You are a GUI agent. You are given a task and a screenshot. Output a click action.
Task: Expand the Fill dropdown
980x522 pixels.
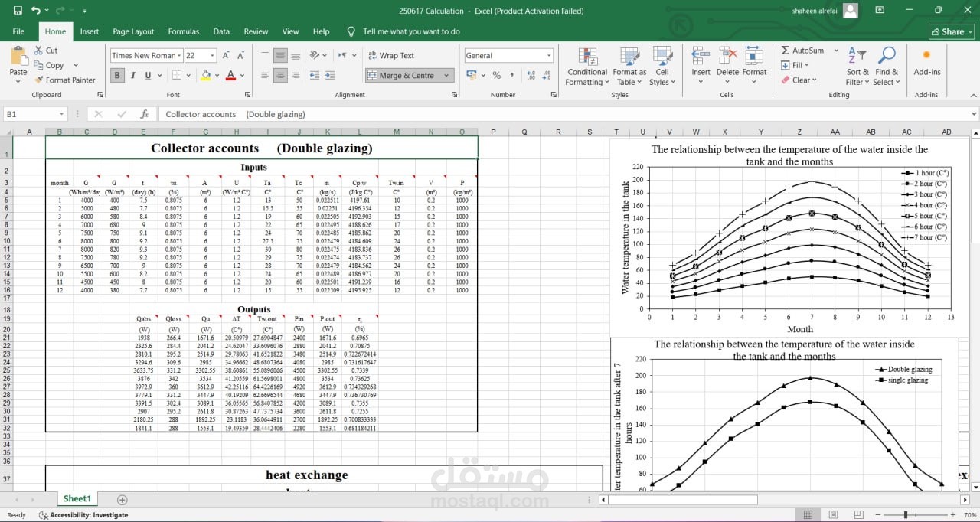[x=805, y=65]
